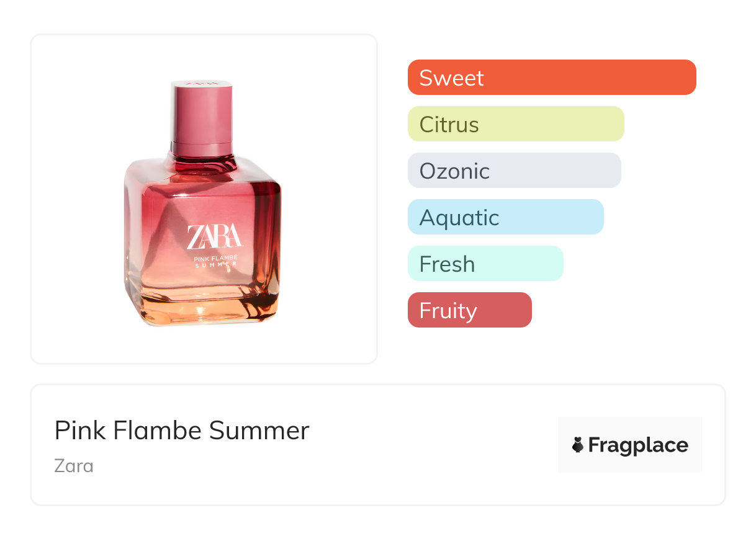Click the white ZARA logo on bottle
Screen dimensions: 756x536
tap(214, 236)
